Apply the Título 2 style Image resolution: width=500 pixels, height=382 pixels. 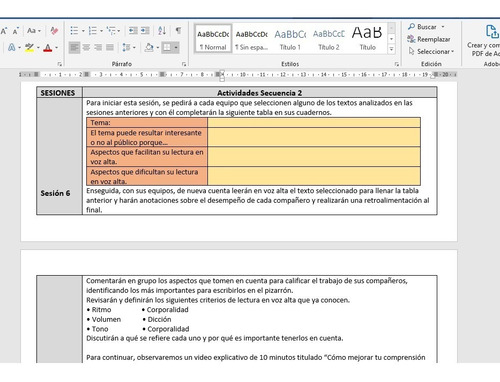(x=329, y=39)
